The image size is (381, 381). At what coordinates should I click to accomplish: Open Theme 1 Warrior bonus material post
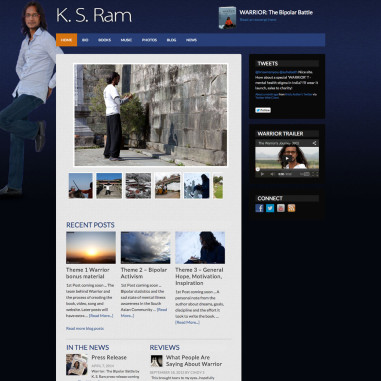[x=88, y=273]
